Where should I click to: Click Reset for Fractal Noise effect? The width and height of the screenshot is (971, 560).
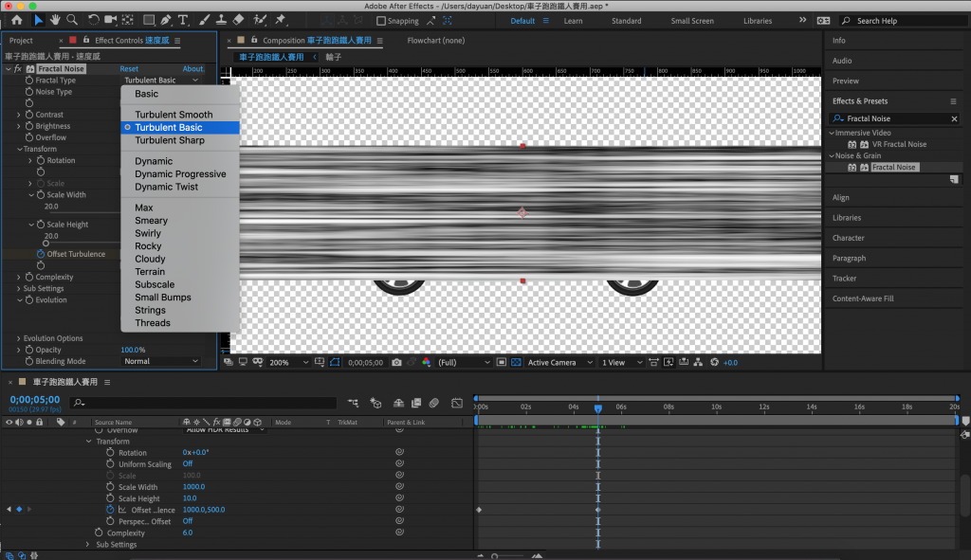129,69
